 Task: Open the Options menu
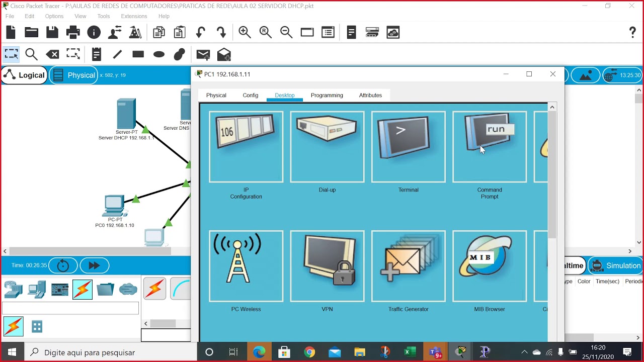[54, 16]
